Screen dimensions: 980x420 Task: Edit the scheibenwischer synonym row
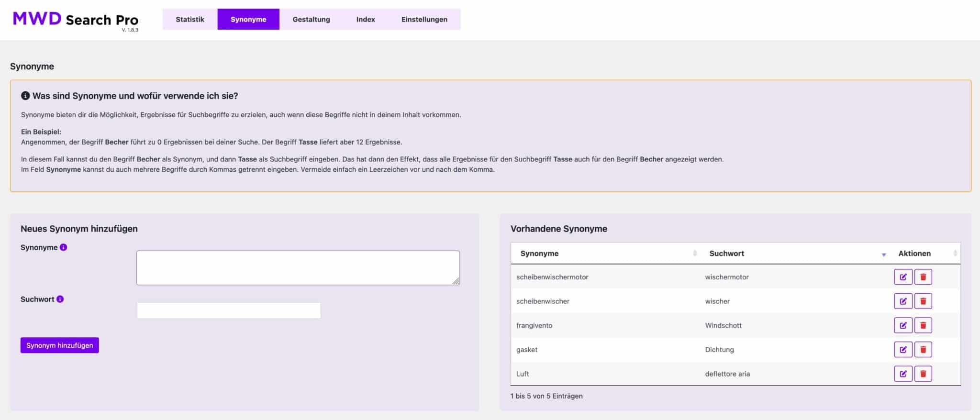903,301
